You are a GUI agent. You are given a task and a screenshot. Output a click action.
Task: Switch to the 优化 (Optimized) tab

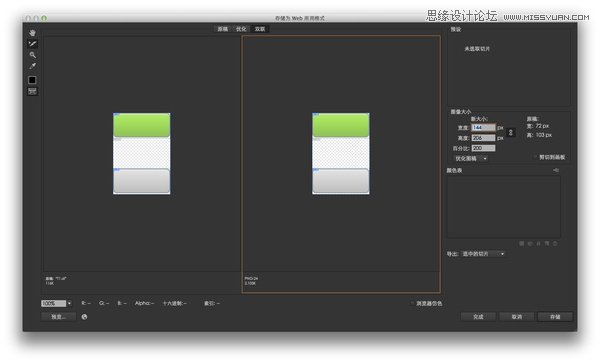pyautogui.click(x=241, y=29)
